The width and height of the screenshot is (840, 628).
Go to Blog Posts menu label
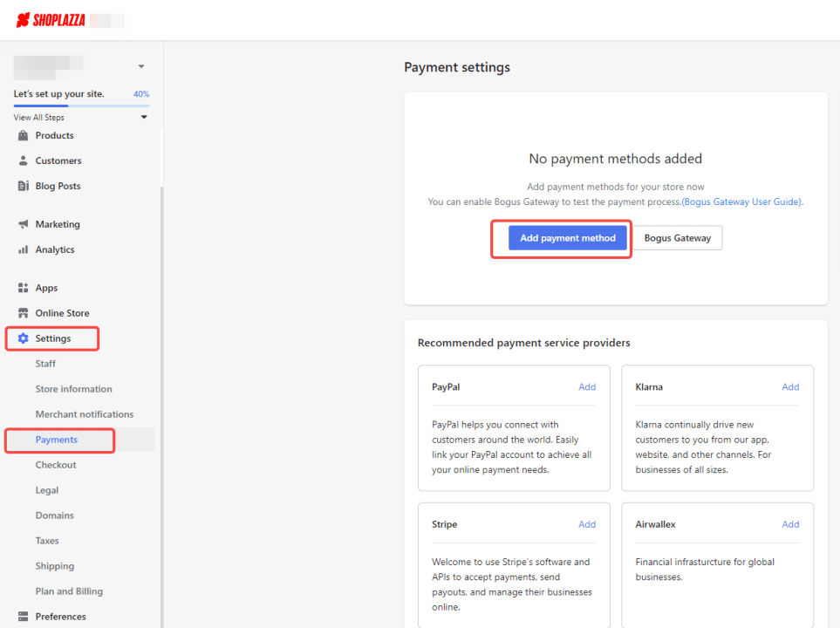point(58,186)
